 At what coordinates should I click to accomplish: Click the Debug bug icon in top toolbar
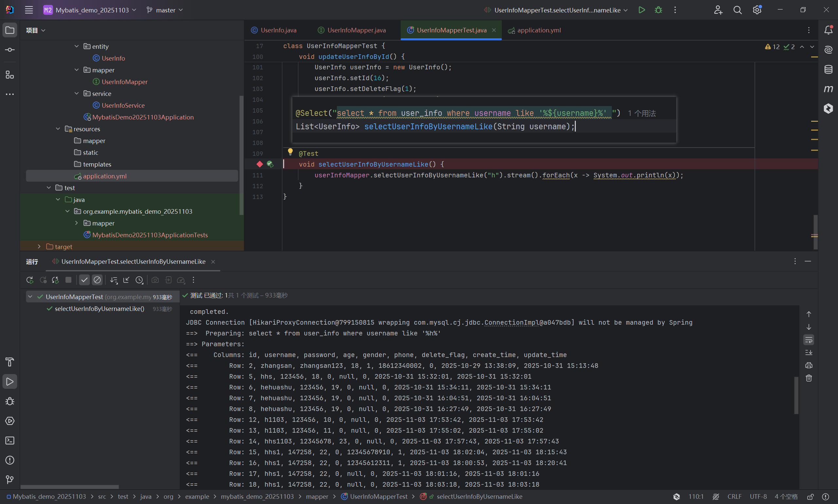pyautogui.click(x=658, y=10)
